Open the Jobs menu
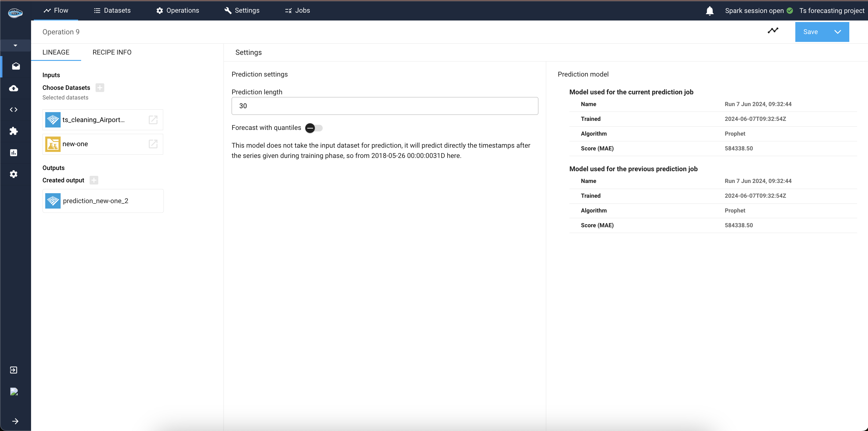 pyautogui.click(x=297, y=11)
